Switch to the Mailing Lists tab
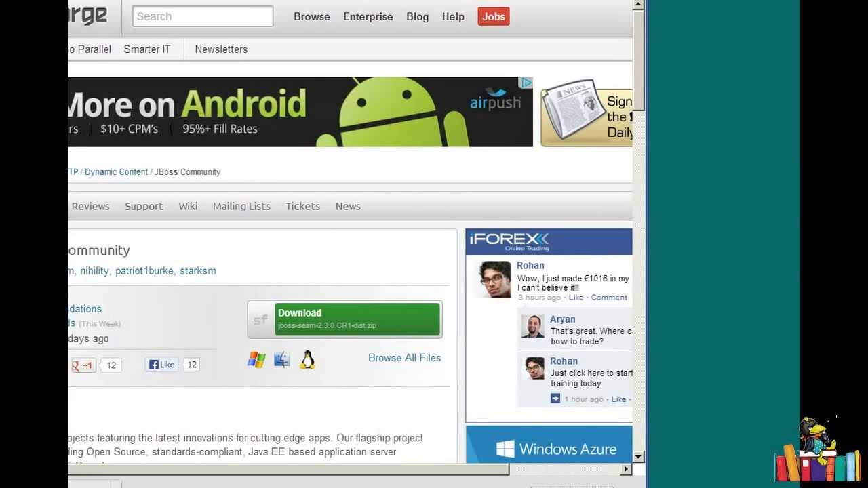 click(x=241, y=207)
